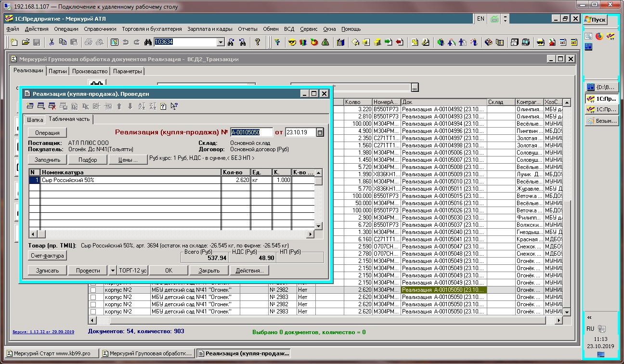This screenshot has width=624, height=364.
Task: Click the Операция button
Action: point(47,132)
